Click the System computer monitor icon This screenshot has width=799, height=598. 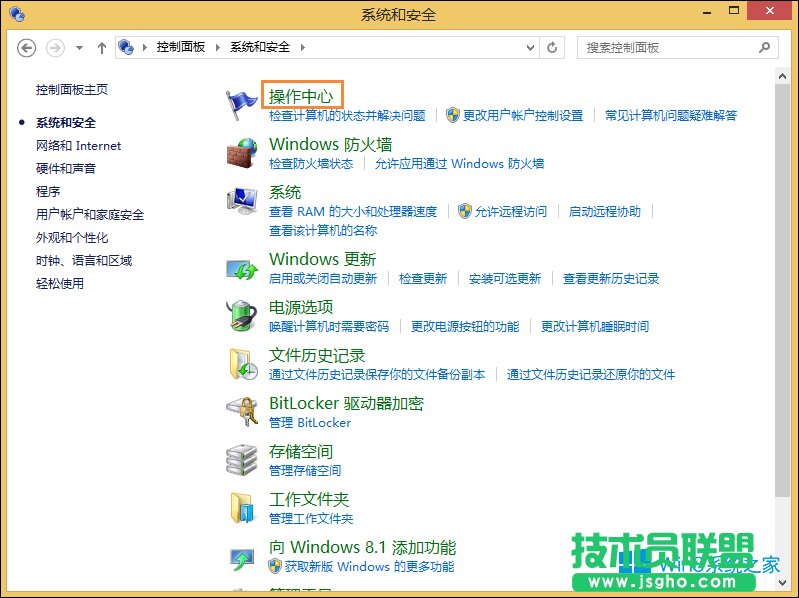tap(242, 201)
